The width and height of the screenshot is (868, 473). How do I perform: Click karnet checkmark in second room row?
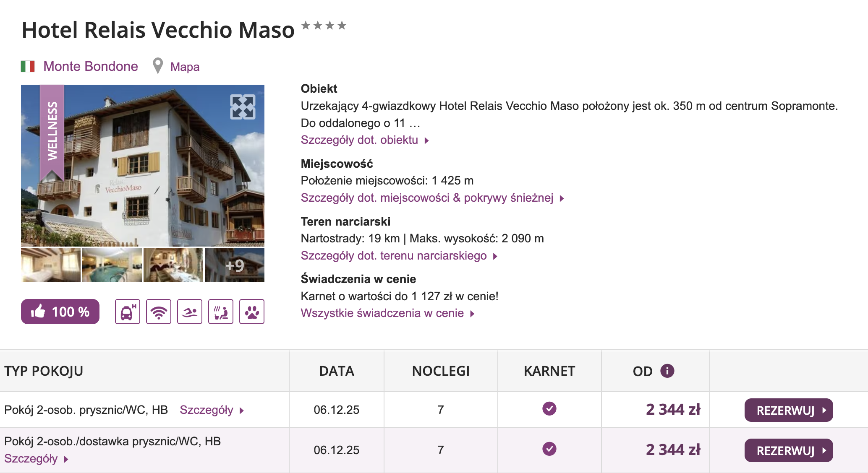(549, 449)
